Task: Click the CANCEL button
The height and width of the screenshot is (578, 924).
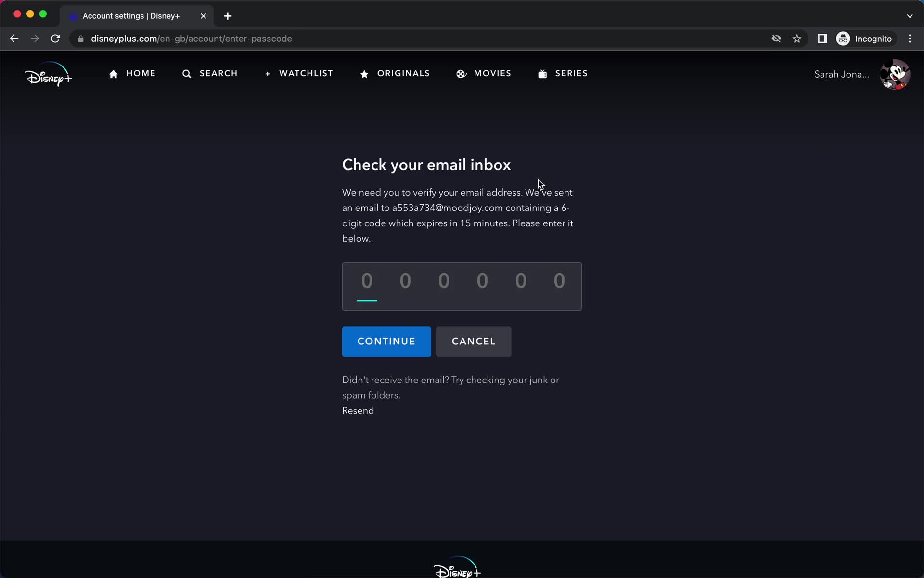Action: pos(474,342)
